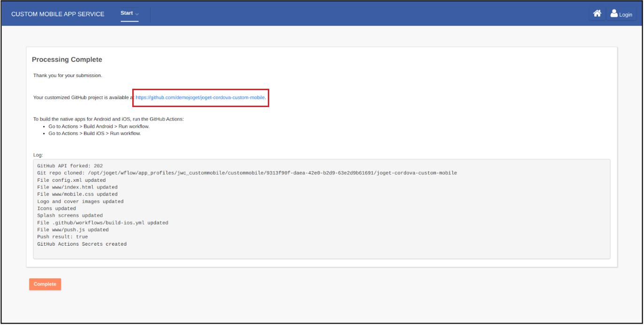Click 'File www/mobile.css updated' log line
The height and width of the screenshot is (325, 644).
tap(77, 194)
